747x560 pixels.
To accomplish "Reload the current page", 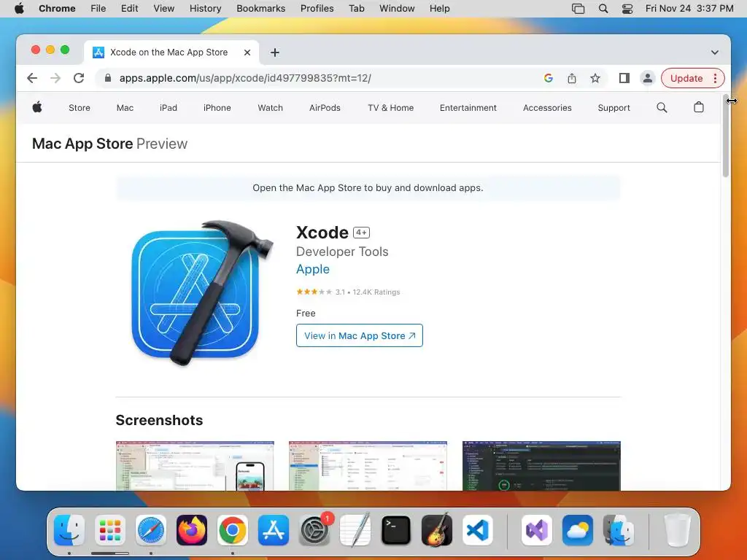I will point(79,78).
